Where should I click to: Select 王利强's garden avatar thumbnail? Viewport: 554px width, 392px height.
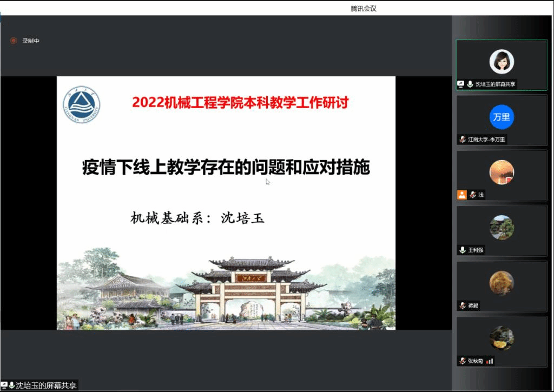pos(502,227)
